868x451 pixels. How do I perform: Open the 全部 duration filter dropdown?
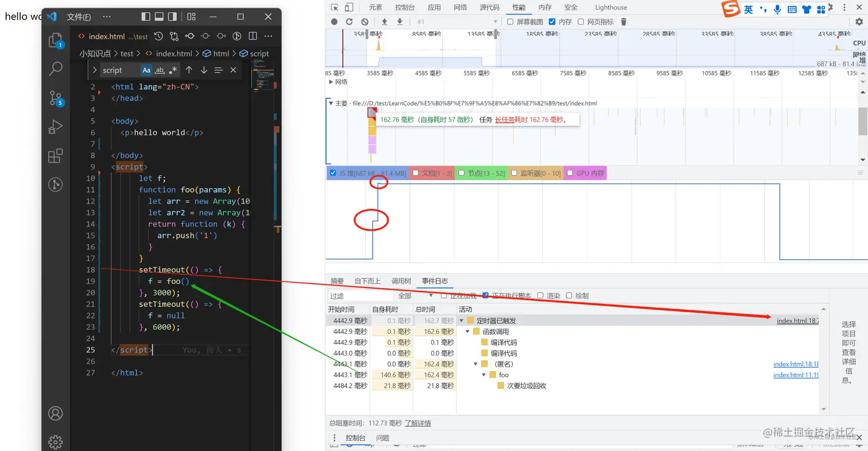pos(416,296)
